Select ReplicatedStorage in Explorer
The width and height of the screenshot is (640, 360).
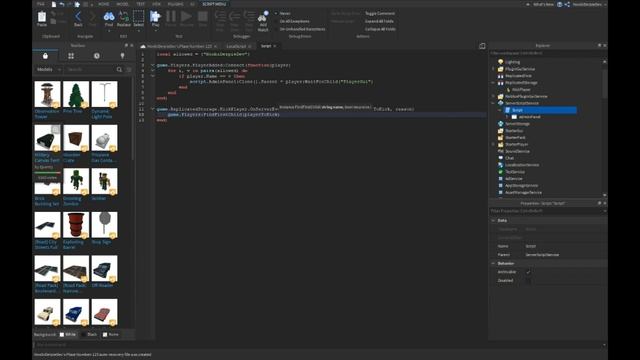coord(521,83)
